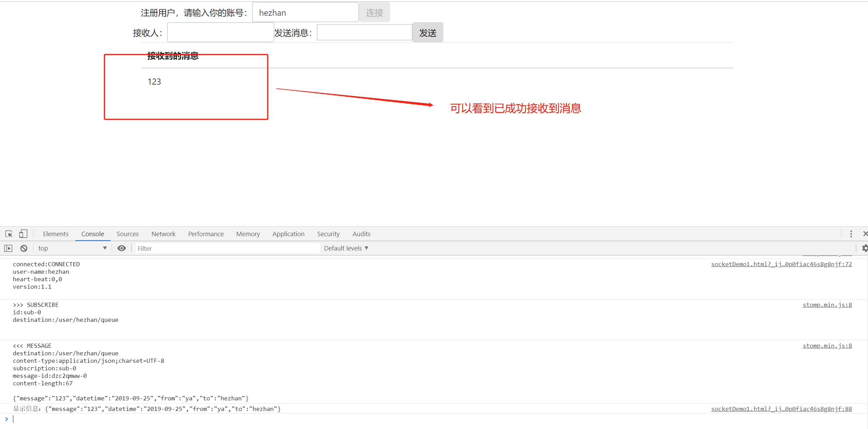This screenshot has height=429, width=868.
Task: Focus the 接收人 recipient input field
Action: (x=220, y=33)
